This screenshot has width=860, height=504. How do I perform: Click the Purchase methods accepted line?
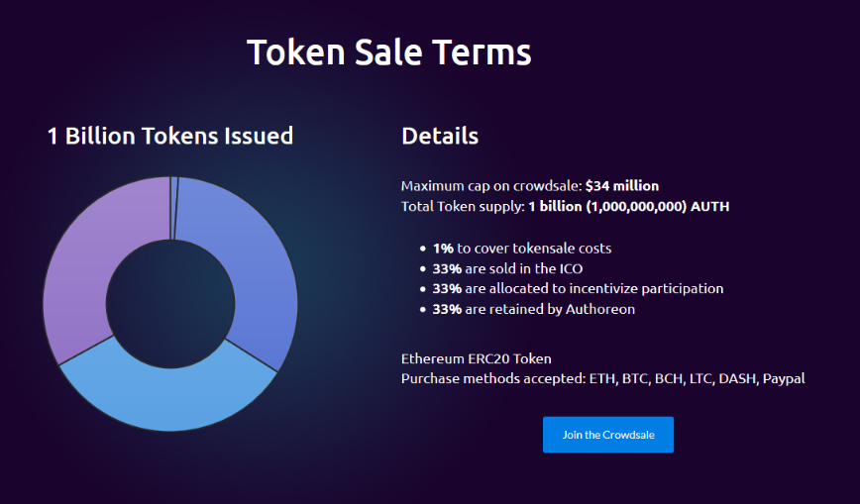(602, 379)
